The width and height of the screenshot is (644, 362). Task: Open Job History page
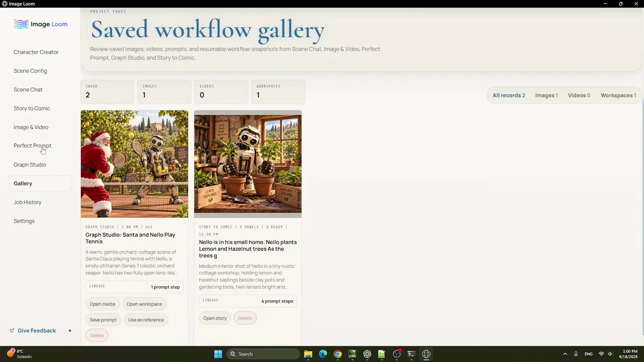pyautogui.click(x=27, y=202)
